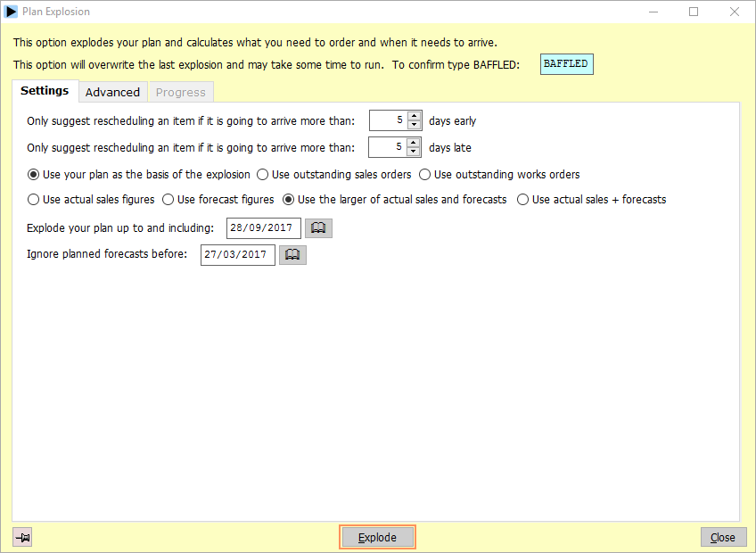This screenshot has height=553, width=756.
Task: Choose larger of actual sales and forecasts
Action: tap(395, 200)
